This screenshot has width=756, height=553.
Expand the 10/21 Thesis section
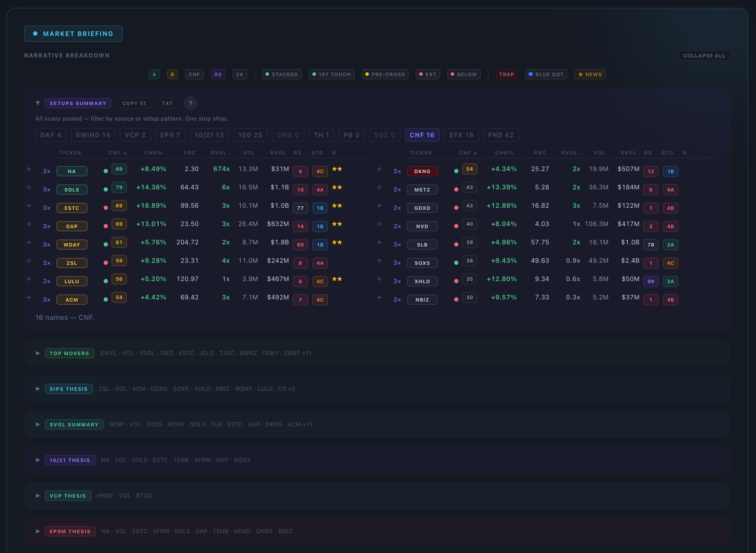click(38, 460)
